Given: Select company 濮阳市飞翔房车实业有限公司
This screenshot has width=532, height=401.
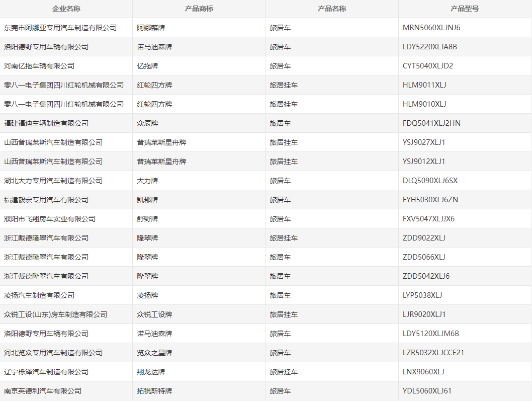Looking at the screenshot, I should click(x=50, y=219).
